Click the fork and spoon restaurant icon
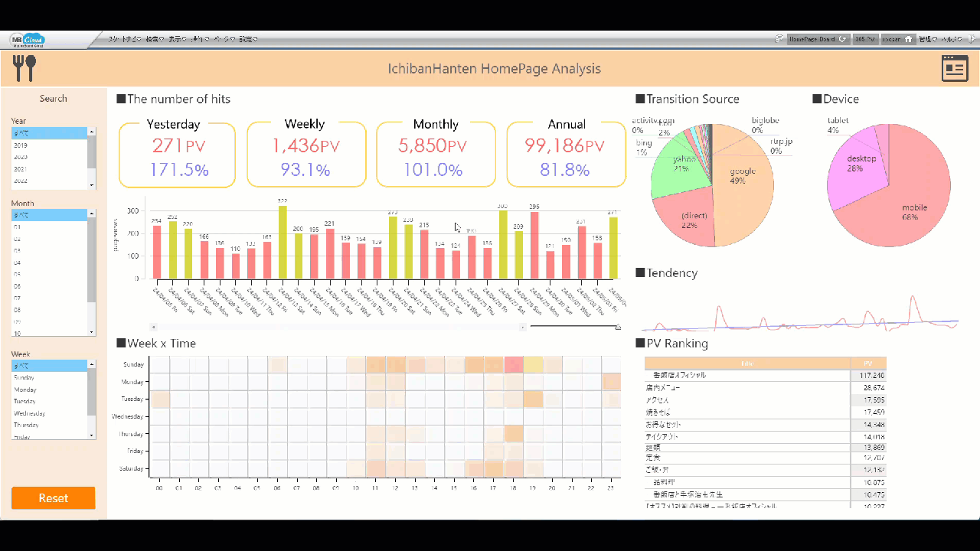 (24, 68)
